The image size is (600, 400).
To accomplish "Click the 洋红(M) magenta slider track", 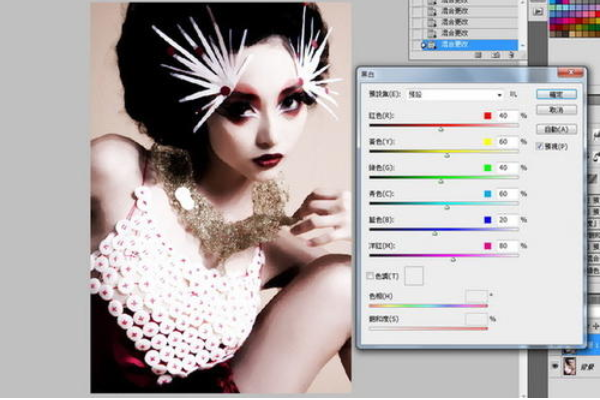I will 440,256.
